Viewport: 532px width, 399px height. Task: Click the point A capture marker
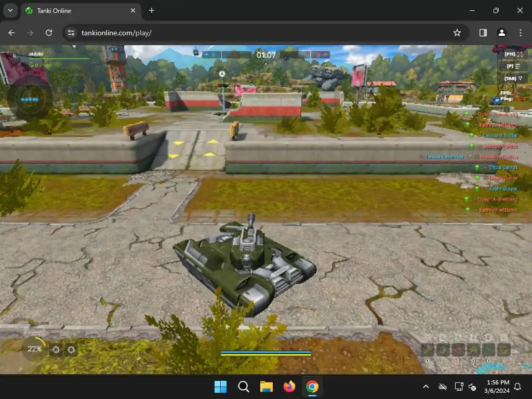point(222,74)
